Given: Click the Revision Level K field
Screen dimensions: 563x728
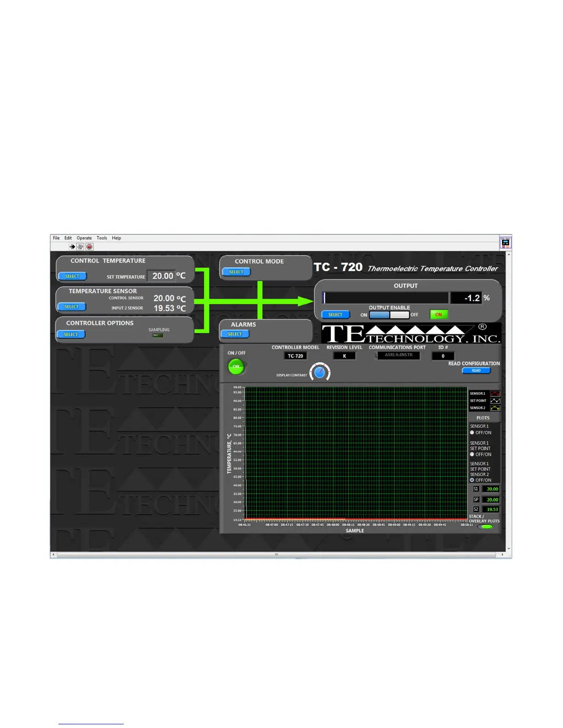Looking at the screenshot, I should coord(344,356).
